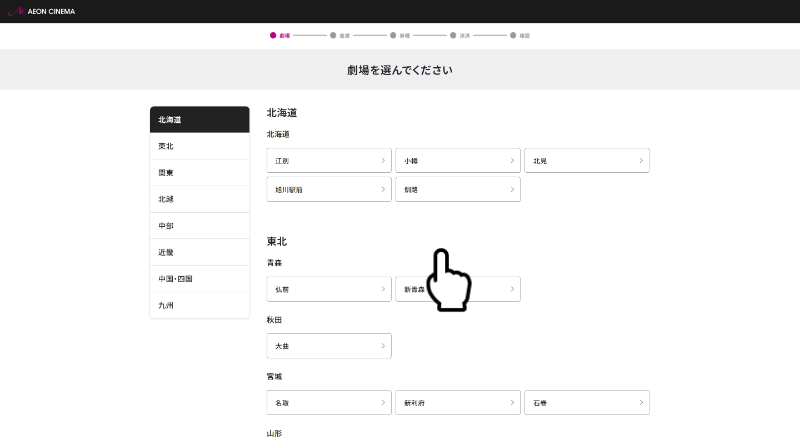Click the AEON CINEMA logo
Screen dimensions: 800x444
(42, 11)
